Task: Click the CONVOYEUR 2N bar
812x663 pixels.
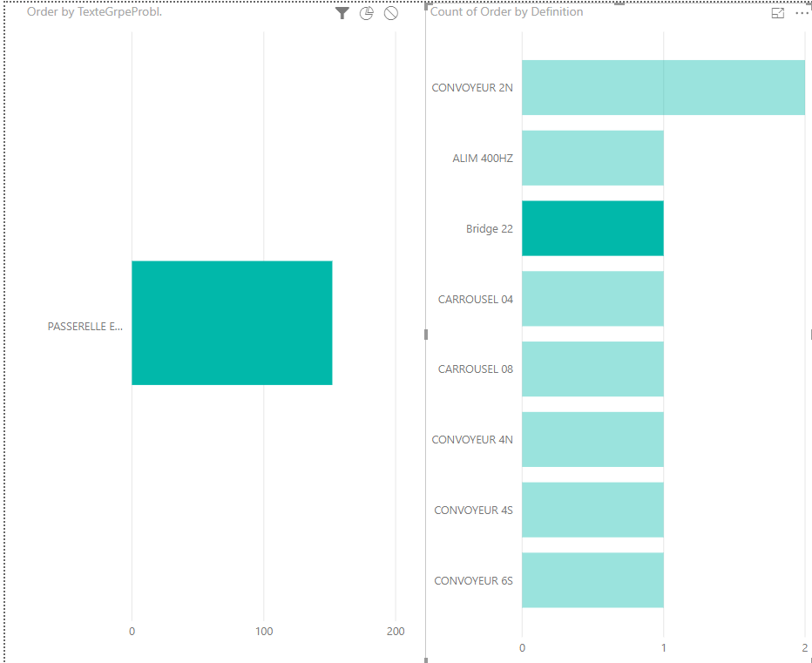Action: click(663, 87)
